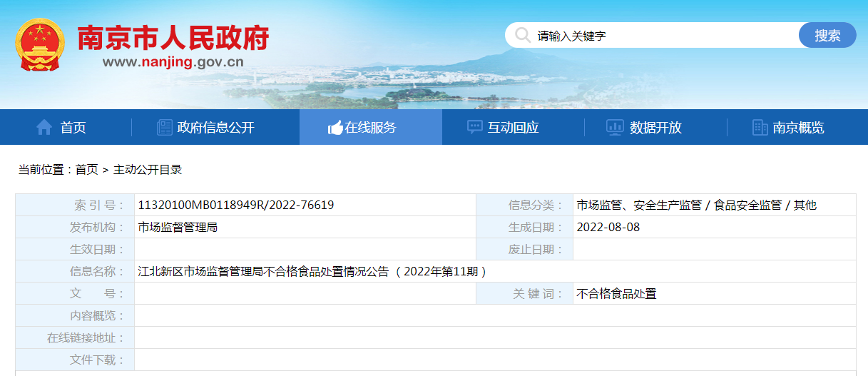Viewport: 868px width, 376px height.
Task: Click the www.nanjing.gov.cn web address text
Action: [x=173, y=62]
